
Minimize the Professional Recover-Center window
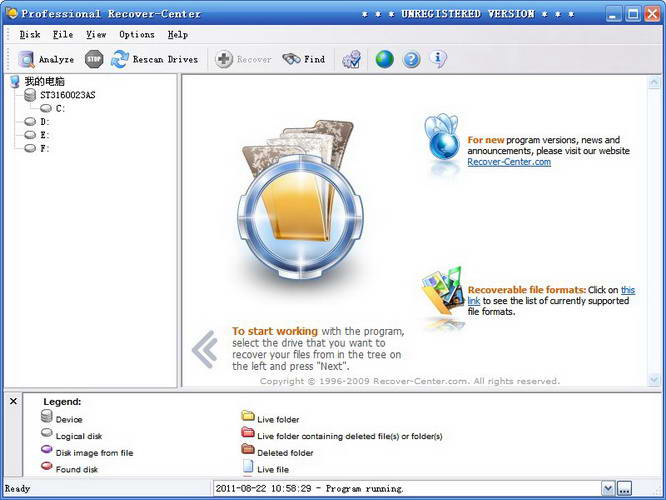(x=613, y=14)
